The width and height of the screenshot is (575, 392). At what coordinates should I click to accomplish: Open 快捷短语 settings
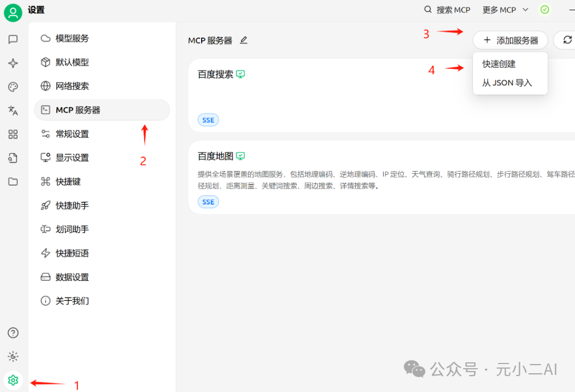pyautogui.click(x=102, y=253)
